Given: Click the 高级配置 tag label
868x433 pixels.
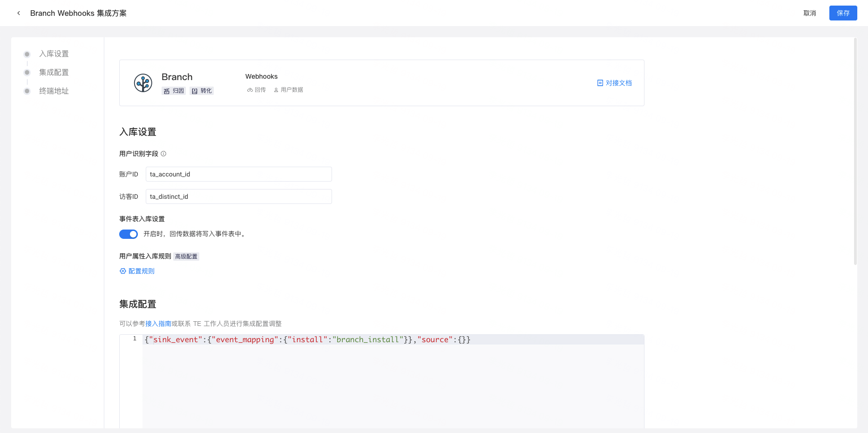Looking at the screenshot, I should [x=186, y=257].
